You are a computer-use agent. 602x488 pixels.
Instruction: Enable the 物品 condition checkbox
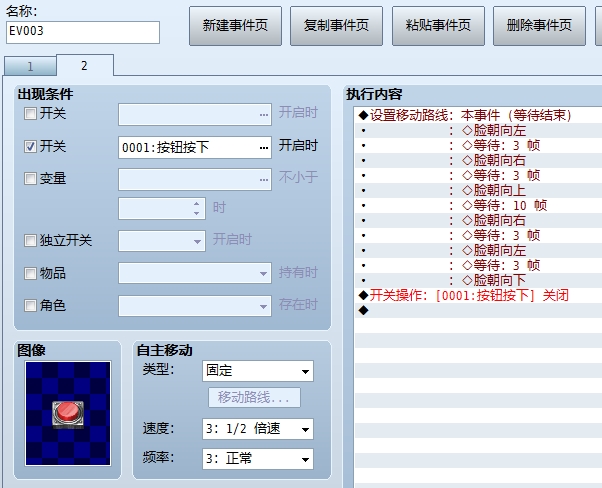30,273
